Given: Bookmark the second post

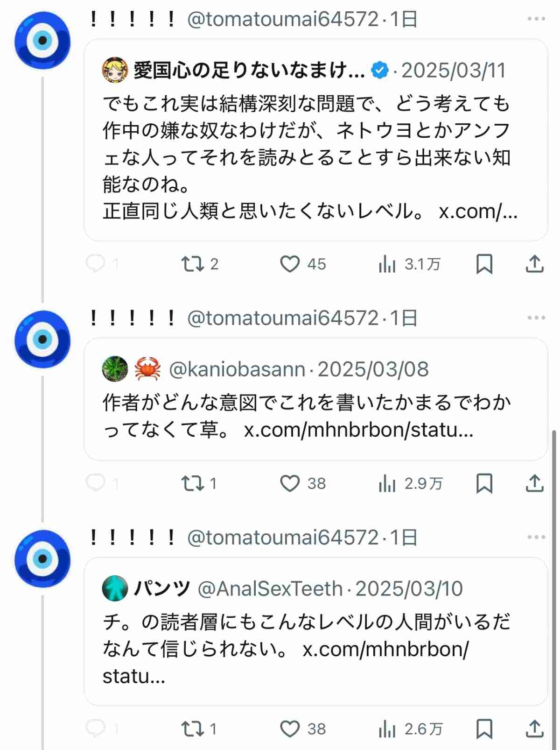Looking at the screenshot, I should click(484, 483).
